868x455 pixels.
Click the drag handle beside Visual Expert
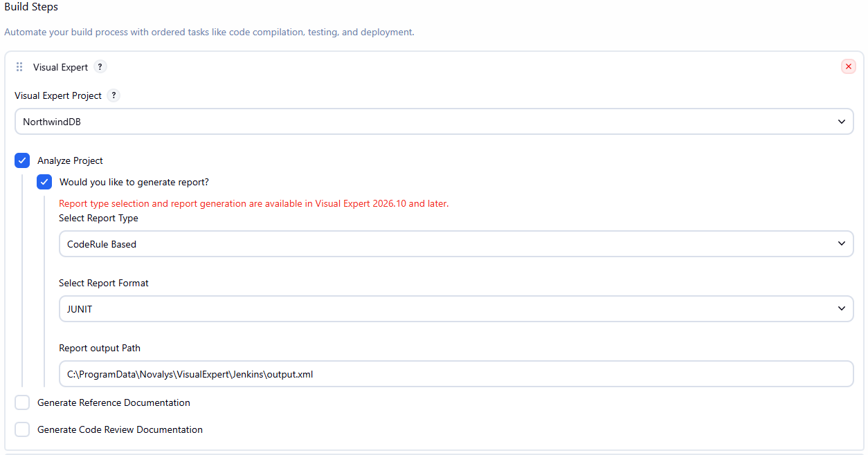(x=19, y=67)
